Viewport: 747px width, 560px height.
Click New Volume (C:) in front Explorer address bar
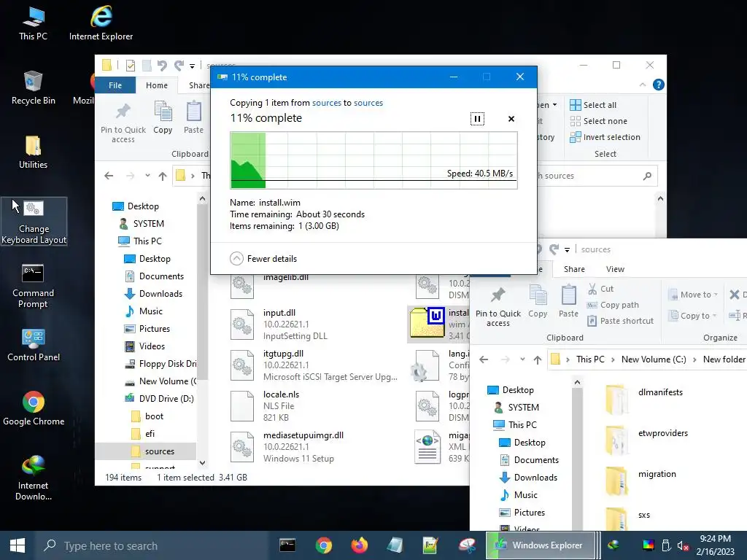[654, 359]
